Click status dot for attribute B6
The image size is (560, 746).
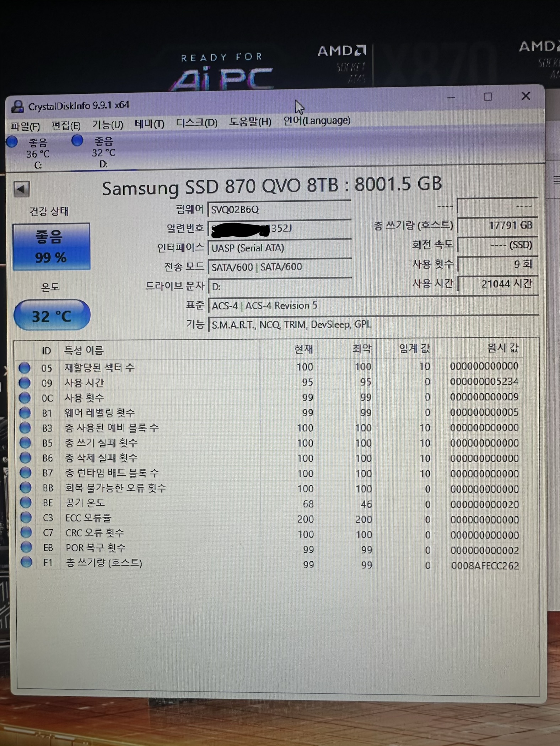pyautogui.click(x=25, y=458)
